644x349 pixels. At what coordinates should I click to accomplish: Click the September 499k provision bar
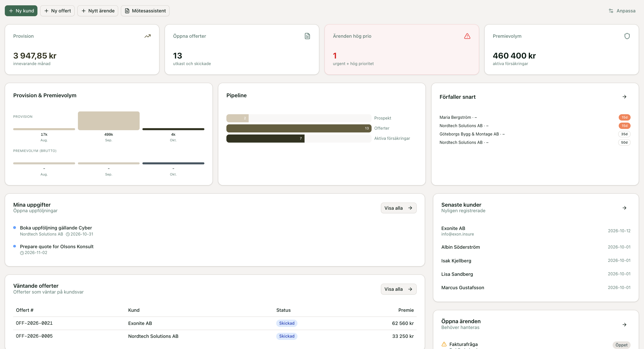109,121
